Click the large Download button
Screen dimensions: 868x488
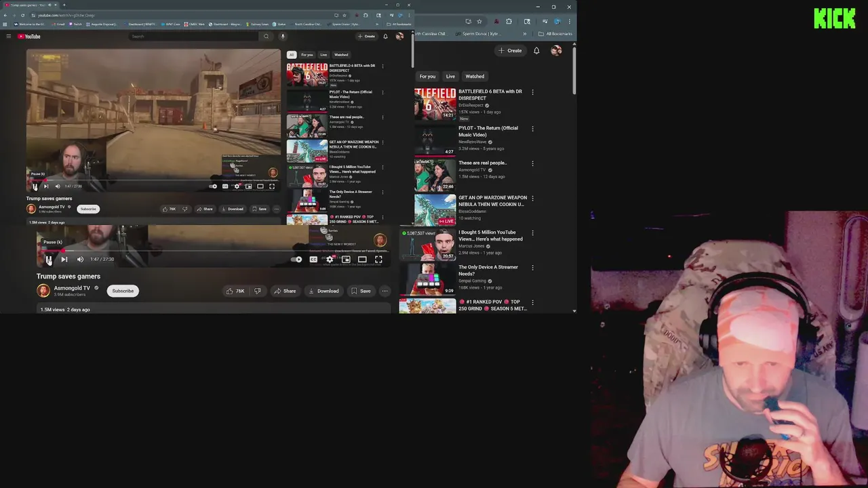(x=323, y=291)
